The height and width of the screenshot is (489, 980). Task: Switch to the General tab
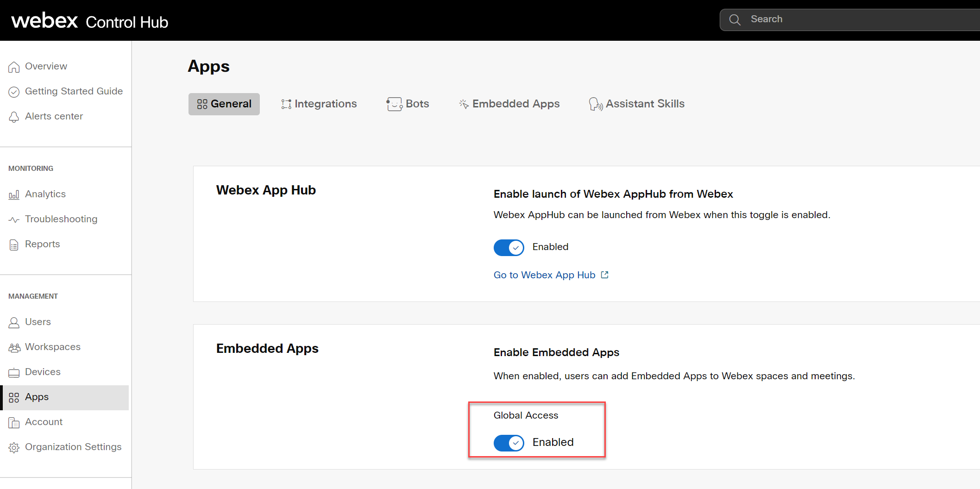pos(224,104)
